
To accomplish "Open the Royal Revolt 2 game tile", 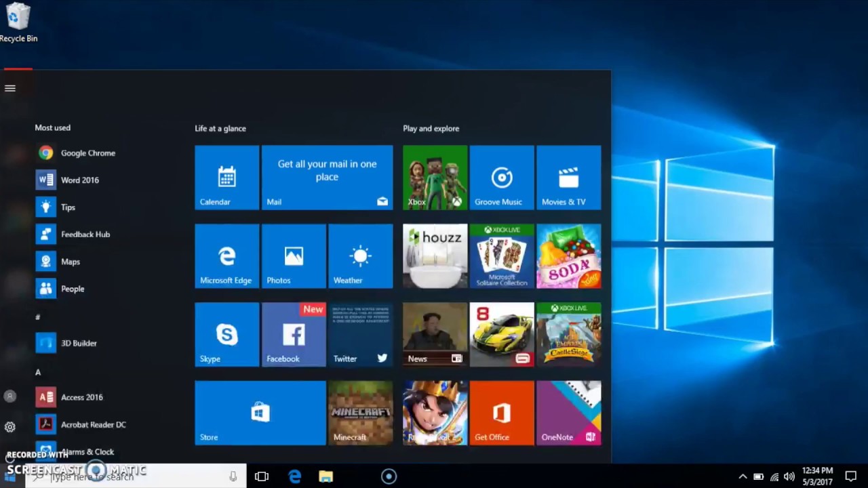I will click(435, 413).
